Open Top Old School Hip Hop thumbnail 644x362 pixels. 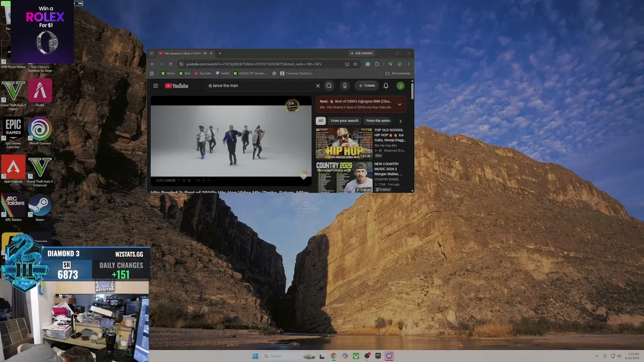pos(344,143)
